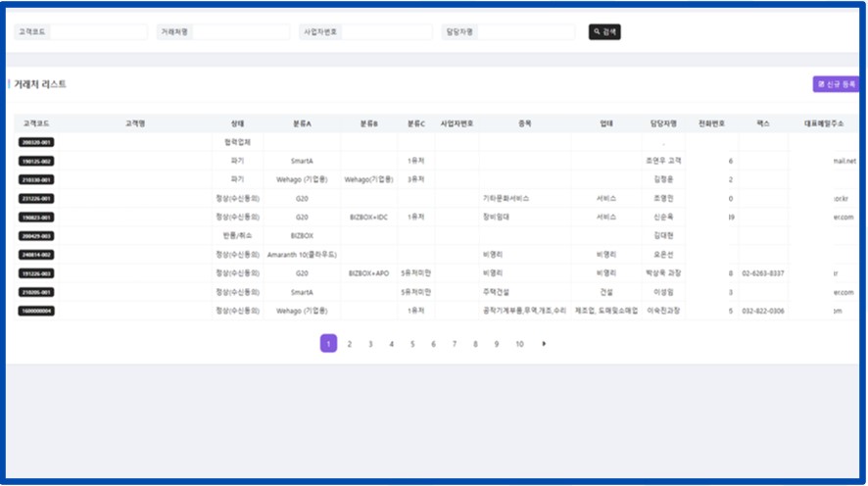
Task: Click the 거래처명 search field
Action: pyautogui.click(x=240, y=32)
